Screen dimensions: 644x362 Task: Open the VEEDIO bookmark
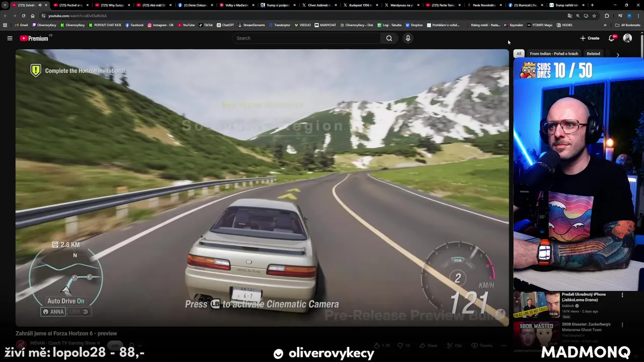click(x=303, y=25)
